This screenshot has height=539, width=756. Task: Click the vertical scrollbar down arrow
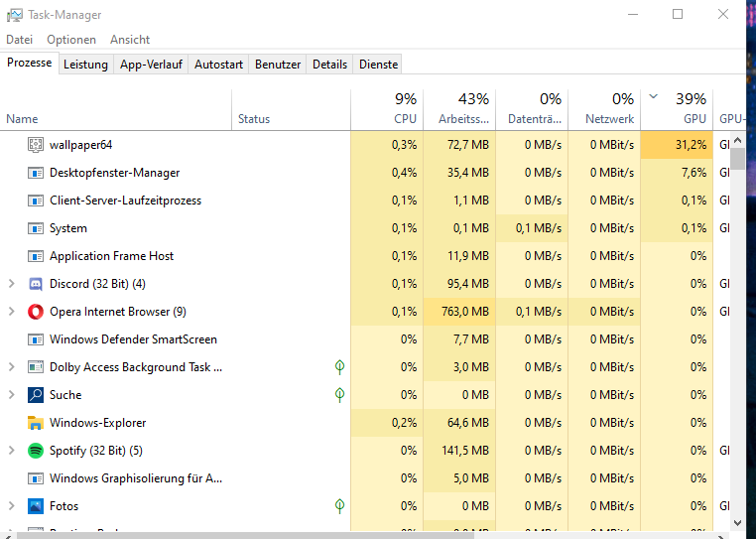click(x=737, y=523)
